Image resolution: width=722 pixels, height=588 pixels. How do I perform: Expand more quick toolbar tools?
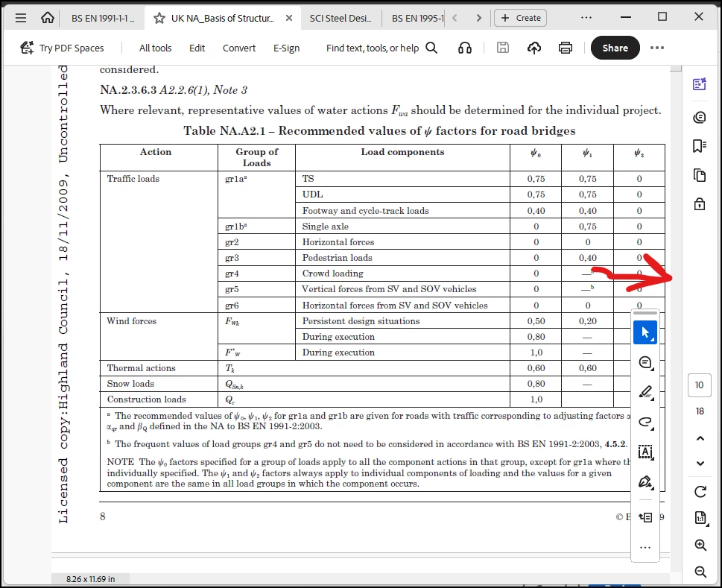(x=645, y=548)
